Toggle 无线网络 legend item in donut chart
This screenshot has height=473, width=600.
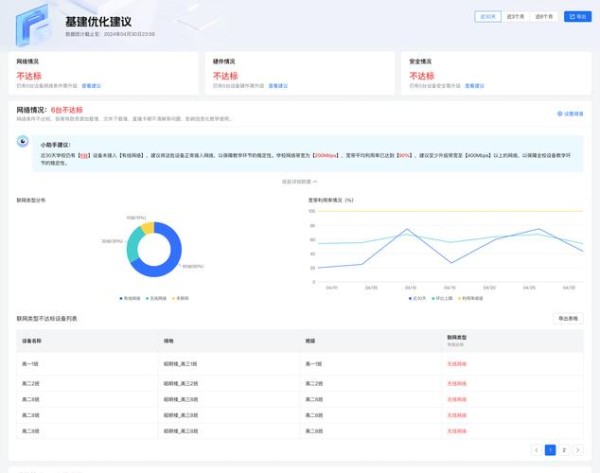pos(155,298)
